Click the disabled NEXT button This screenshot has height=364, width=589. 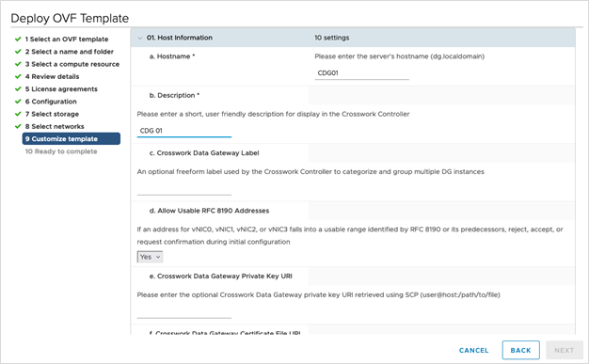(565, 350)
